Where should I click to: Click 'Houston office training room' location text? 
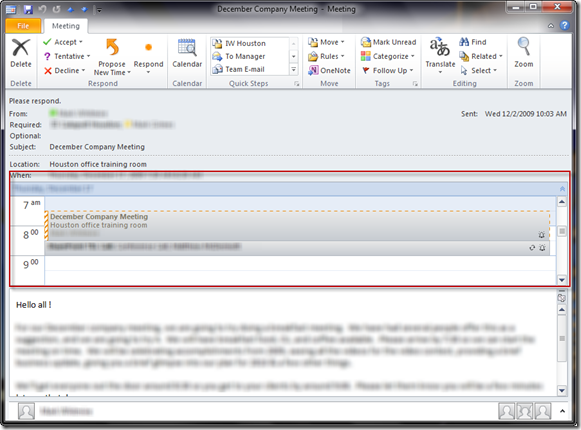[98, 164]
